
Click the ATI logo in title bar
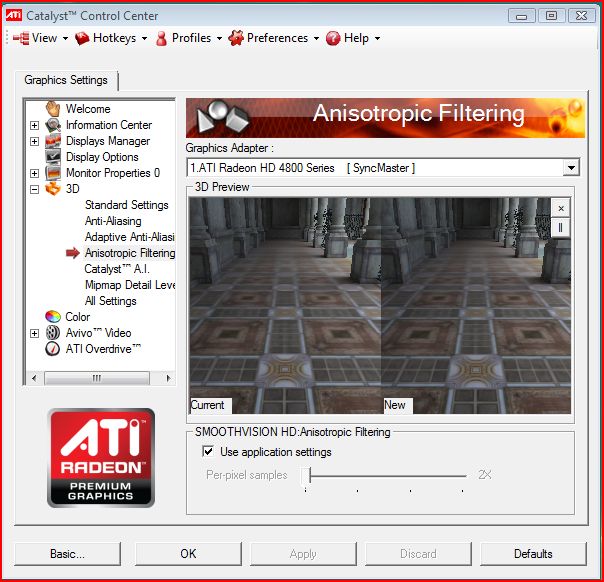point(13,15)
